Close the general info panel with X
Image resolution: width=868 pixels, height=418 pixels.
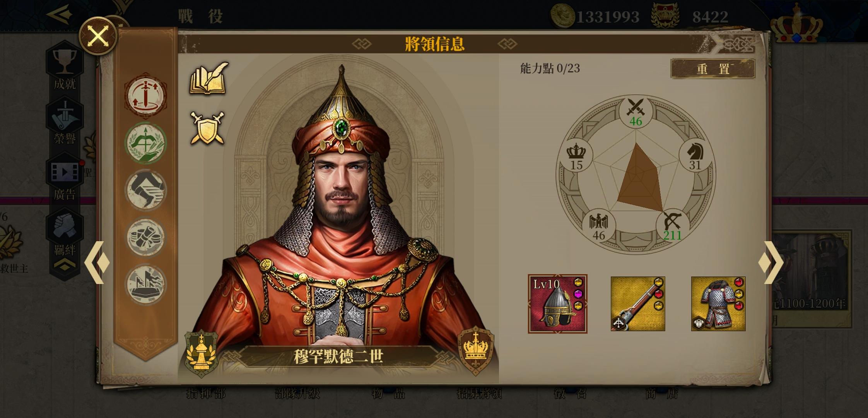pyautogui.click(x=97, y=36)
